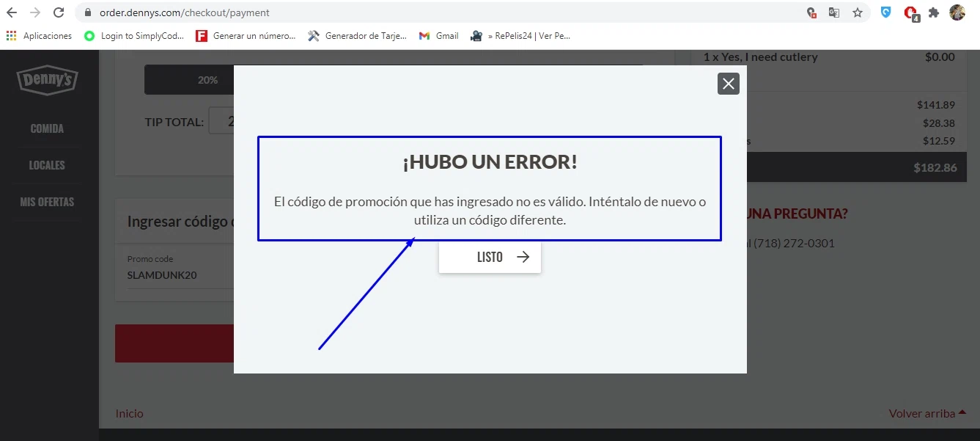
Task: Open the Google Translate icon in the address bar
Action: pyautogui.click(x=834, y=12)
